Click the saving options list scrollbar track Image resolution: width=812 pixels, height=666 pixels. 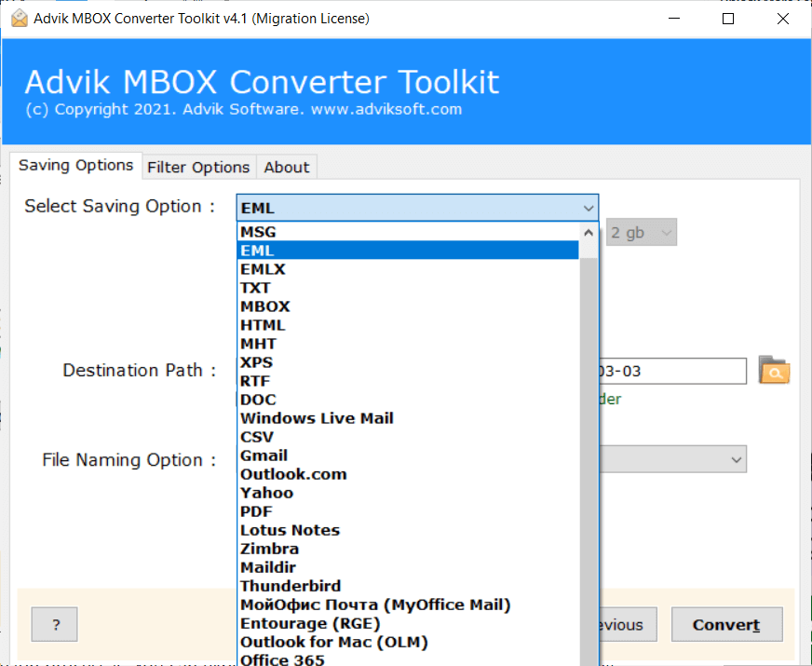(589, 461)
